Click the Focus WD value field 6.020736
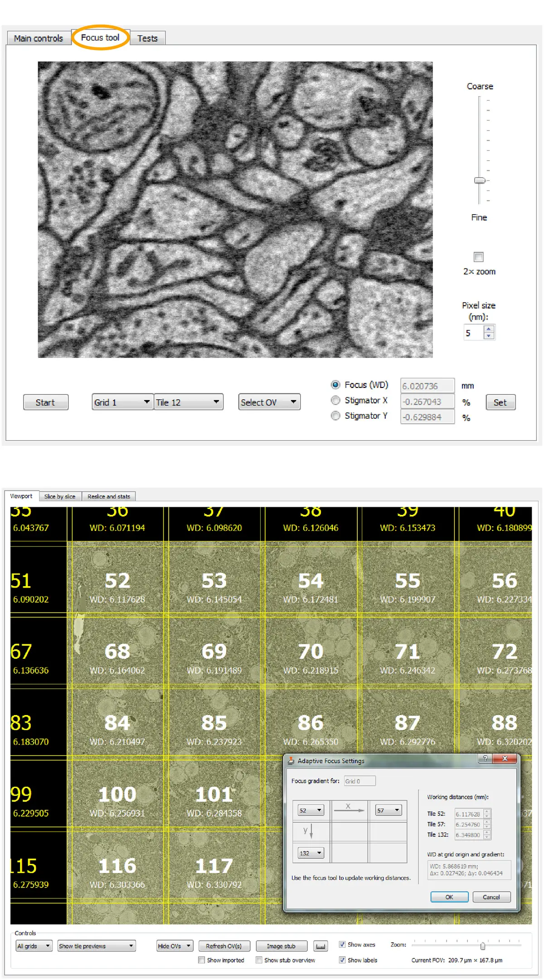The height and width of the screenshot is (980, 544). click(x=427, y=386)
